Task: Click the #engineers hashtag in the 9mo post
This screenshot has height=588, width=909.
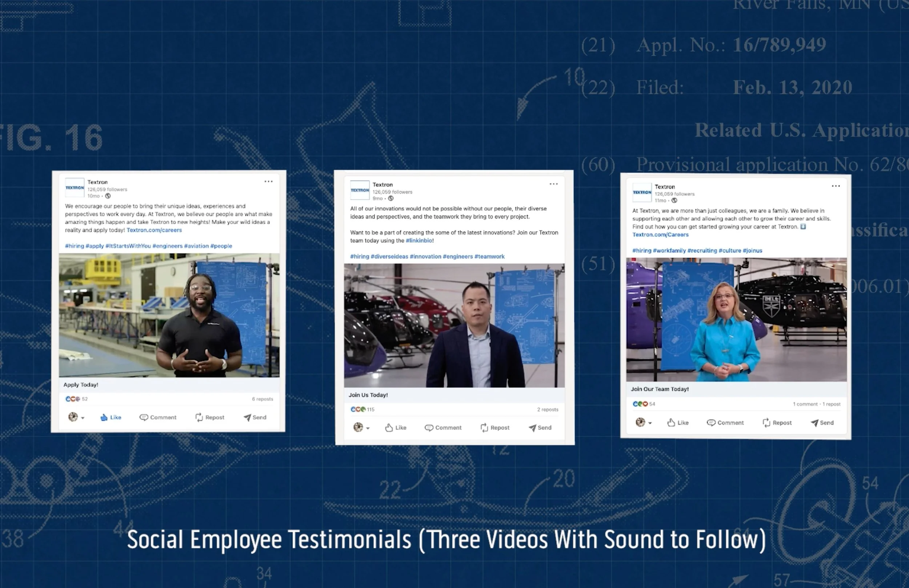Action: pyautogui.click(x=458, y=257)
